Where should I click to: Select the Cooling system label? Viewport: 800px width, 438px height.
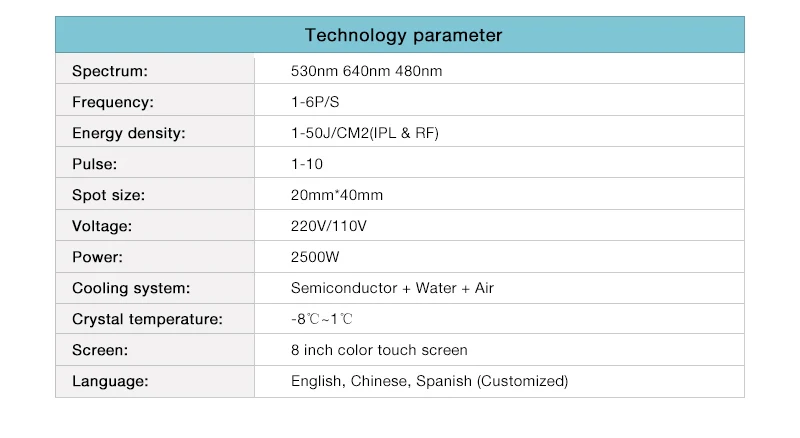point(131,288)
